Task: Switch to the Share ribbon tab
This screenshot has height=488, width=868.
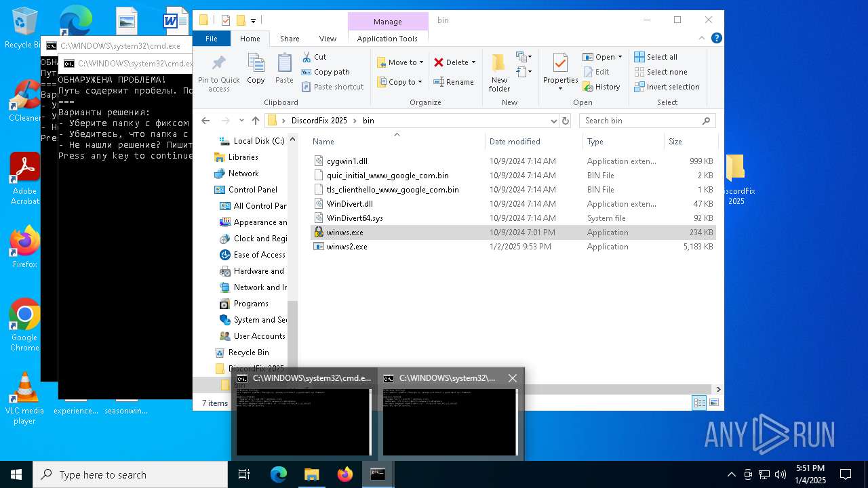Action: pyautogui.click(x=290, y=39)
